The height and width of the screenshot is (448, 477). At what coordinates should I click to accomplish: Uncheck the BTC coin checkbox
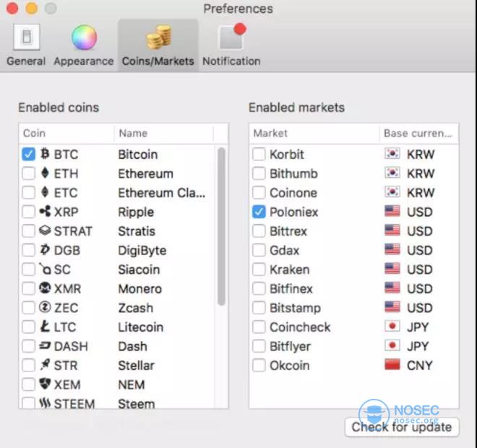point(29,154)
